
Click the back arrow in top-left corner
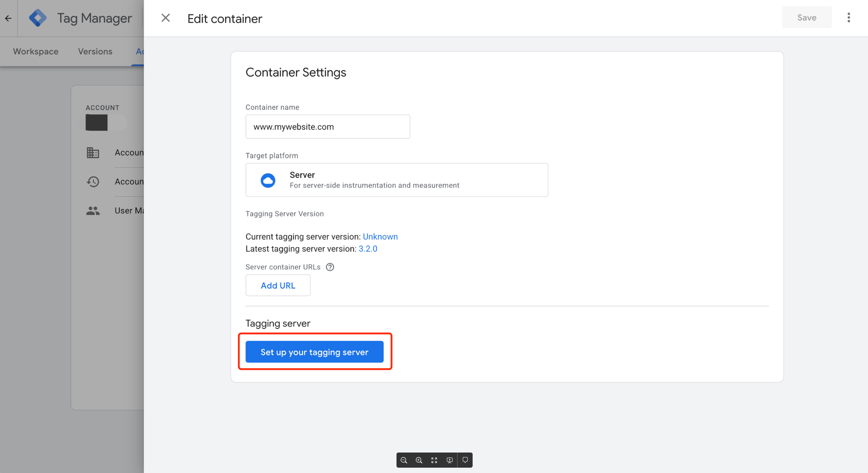(x=8, y=18)
